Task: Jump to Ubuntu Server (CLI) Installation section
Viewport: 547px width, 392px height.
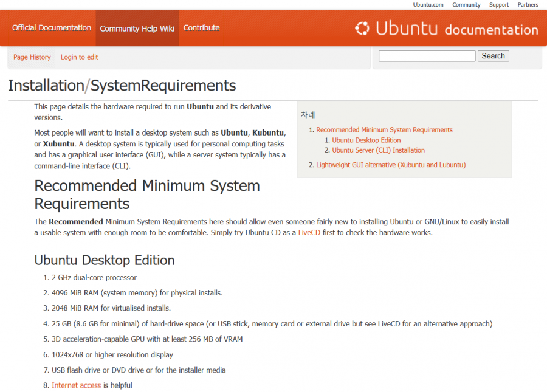Action: click(x=379, y=150)
